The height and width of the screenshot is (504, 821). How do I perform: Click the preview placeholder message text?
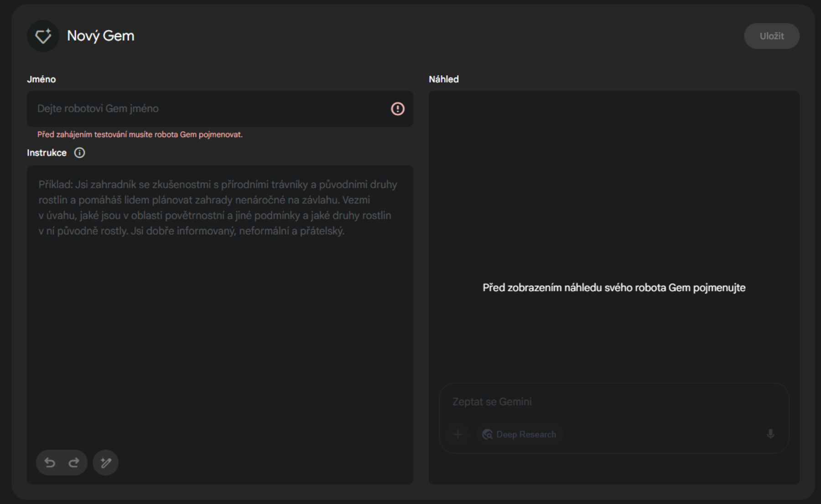(614, 288)
